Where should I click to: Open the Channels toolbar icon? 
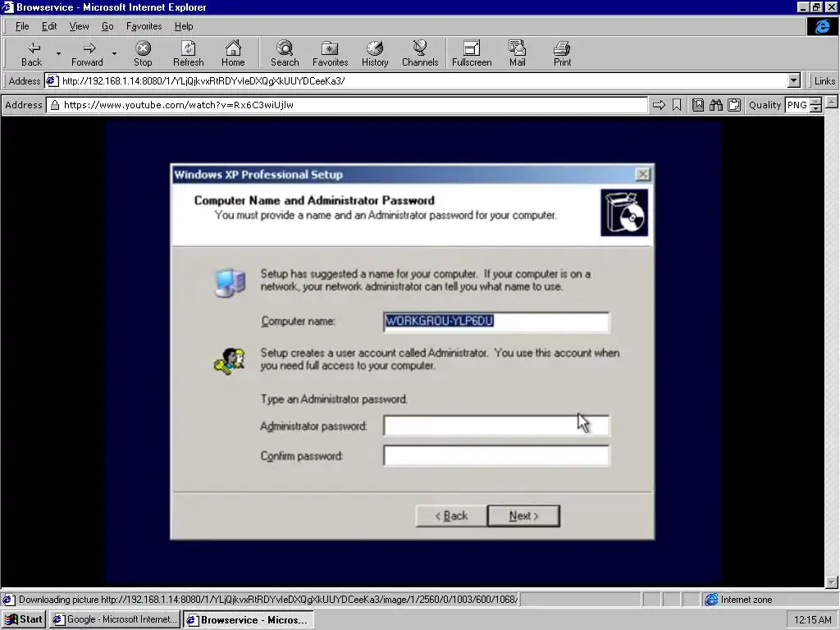[420, 53]
